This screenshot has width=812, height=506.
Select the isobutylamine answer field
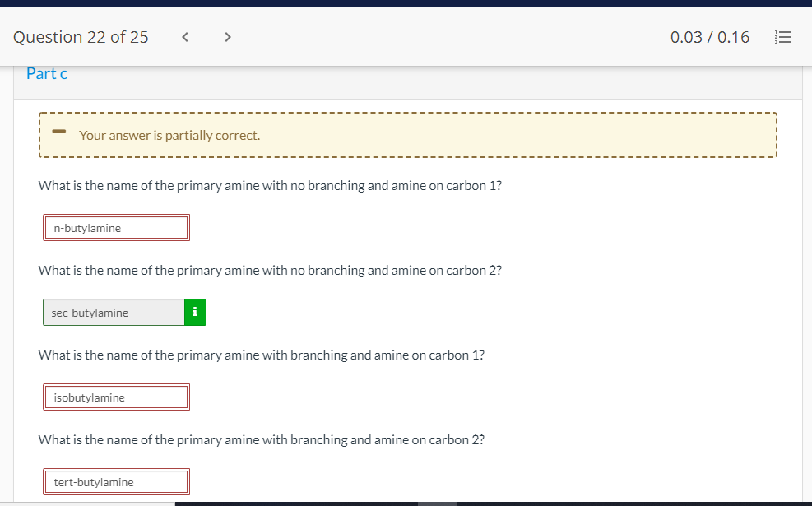click(115, 397)
